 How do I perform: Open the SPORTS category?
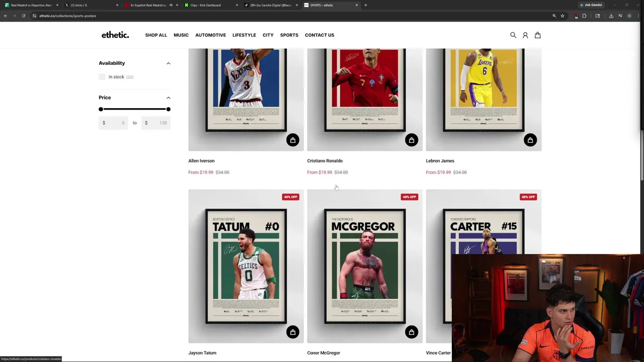coord(289,35)
